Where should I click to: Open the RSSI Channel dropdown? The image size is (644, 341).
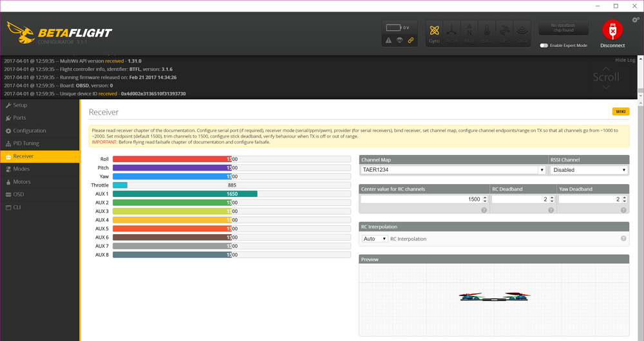click(589, 170)
